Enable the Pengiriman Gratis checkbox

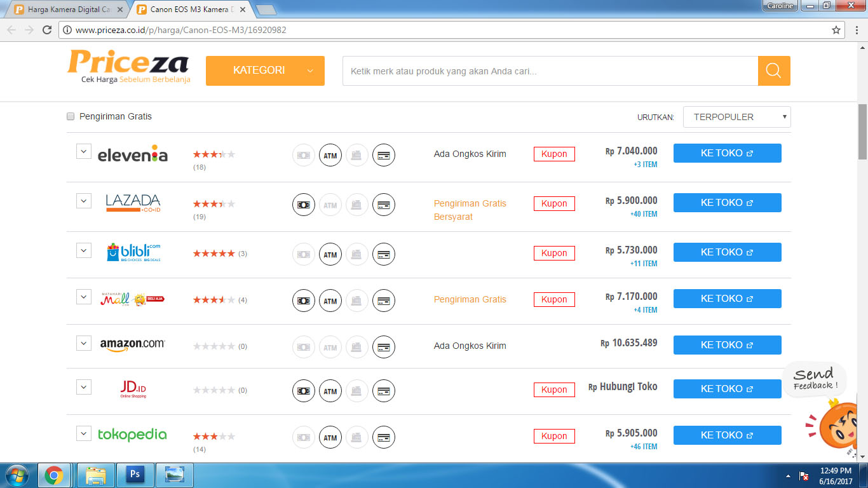click(x=71, y=116)
